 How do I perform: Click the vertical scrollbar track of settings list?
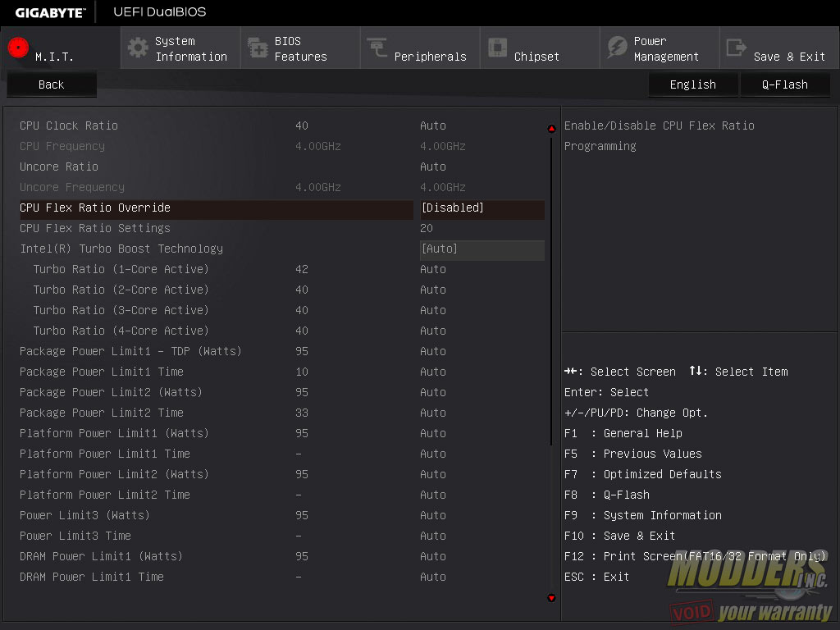(x=551, y=363)
